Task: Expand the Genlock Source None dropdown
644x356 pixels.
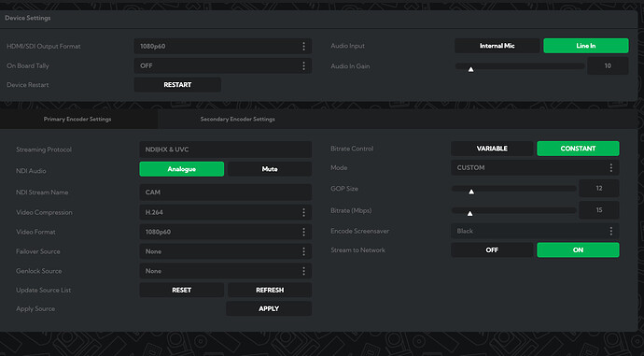Action: click(x=226, y=271)
